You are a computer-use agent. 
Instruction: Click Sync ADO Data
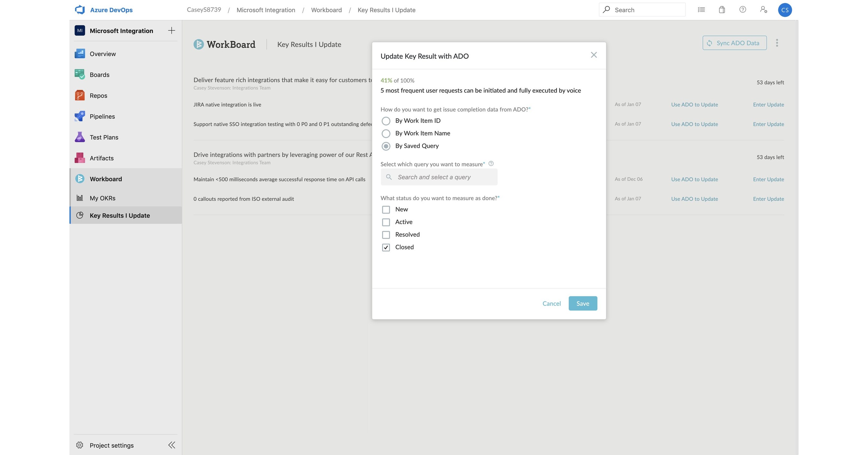point(735,43)
